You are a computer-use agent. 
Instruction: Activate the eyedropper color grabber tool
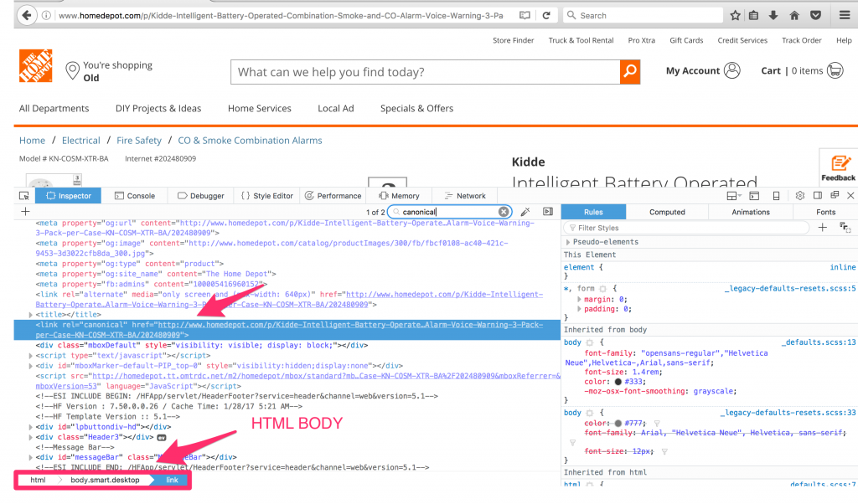tap(525, 212)
